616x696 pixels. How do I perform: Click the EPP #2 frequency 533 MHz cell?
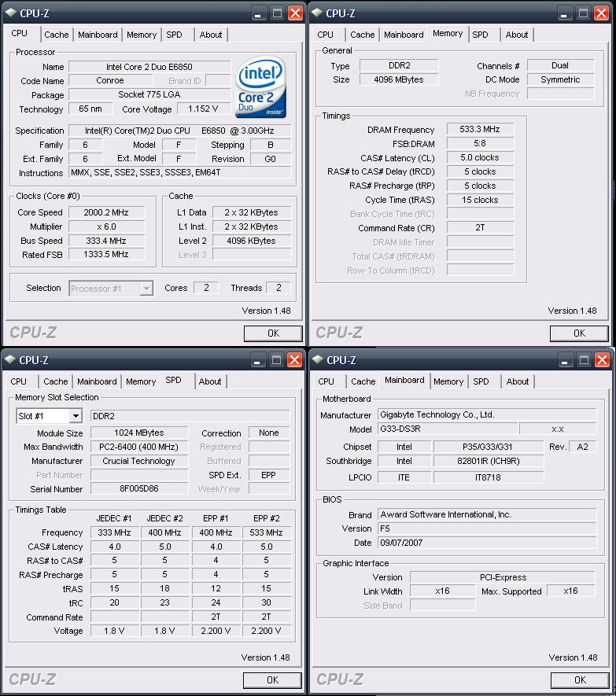pos(267,532)
